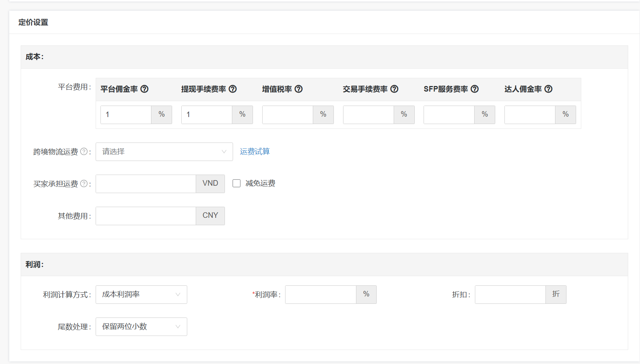Click the SFP服务费率 question mark icon
The image size is (640, 364).
pyautogui.click(x=475, y=89)
